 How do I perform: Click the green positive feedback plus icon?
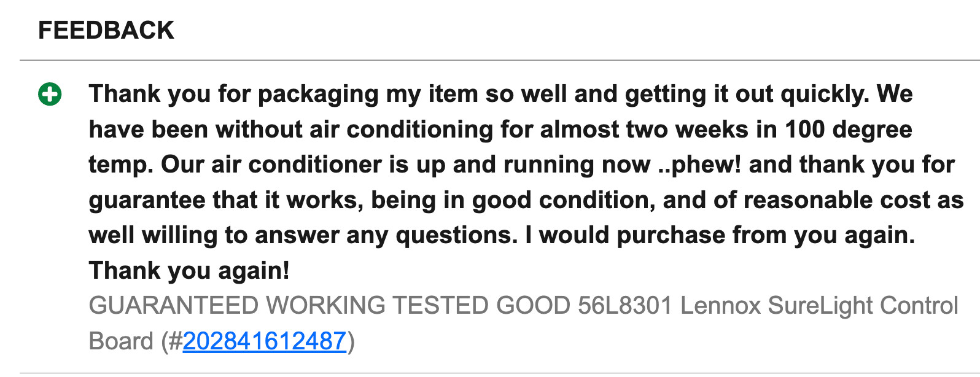click(50, 95)
